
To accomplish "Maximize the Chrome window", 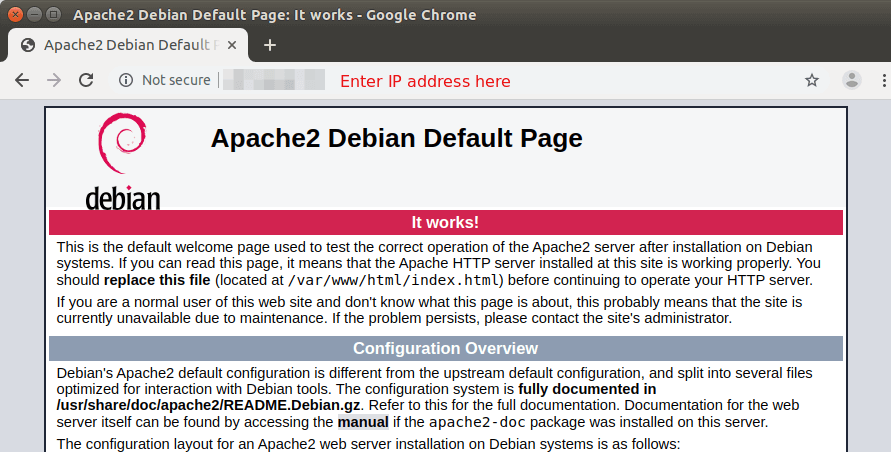I will pos(53,15).
